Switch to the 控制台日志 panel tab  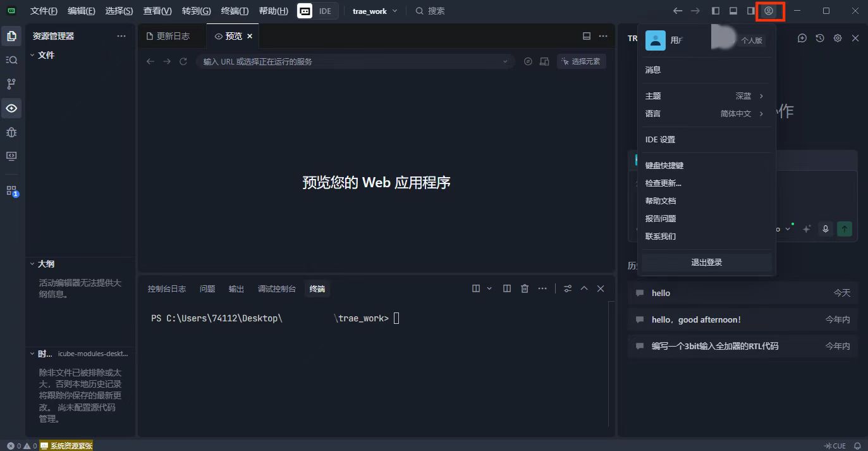coord(167,288)
